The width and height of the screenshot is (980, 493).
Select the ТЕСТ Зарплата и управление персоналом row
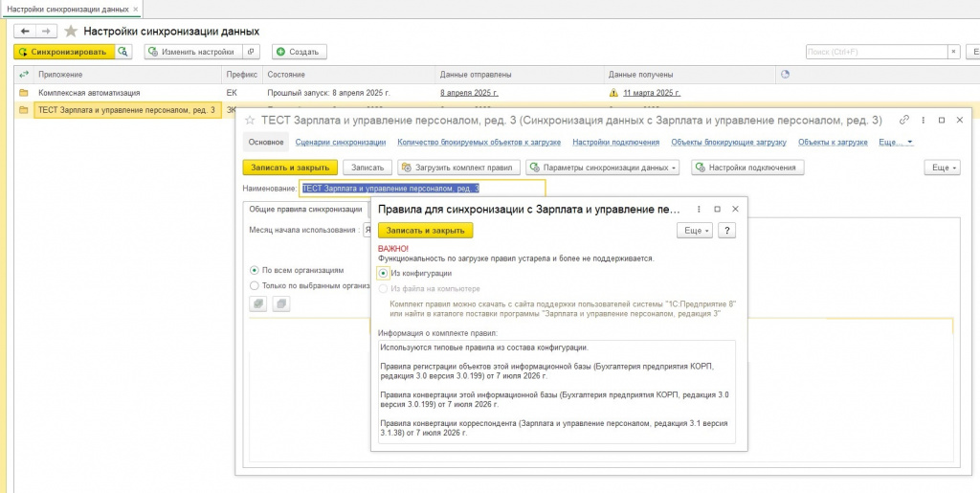coord(127,111)
